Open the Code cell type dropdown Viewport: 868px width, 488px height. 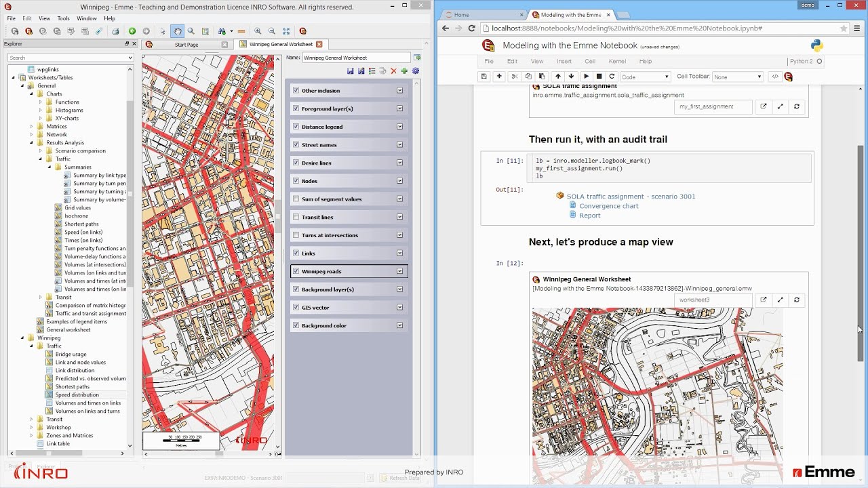[x=645, y=77]
